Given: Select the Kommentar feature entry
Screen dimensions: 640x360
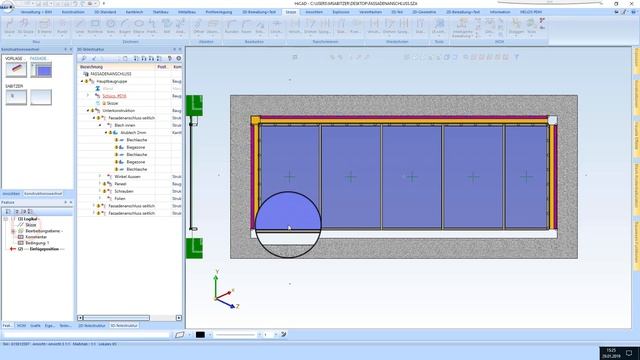Looking at the screenshot, I should coord(36,237).
